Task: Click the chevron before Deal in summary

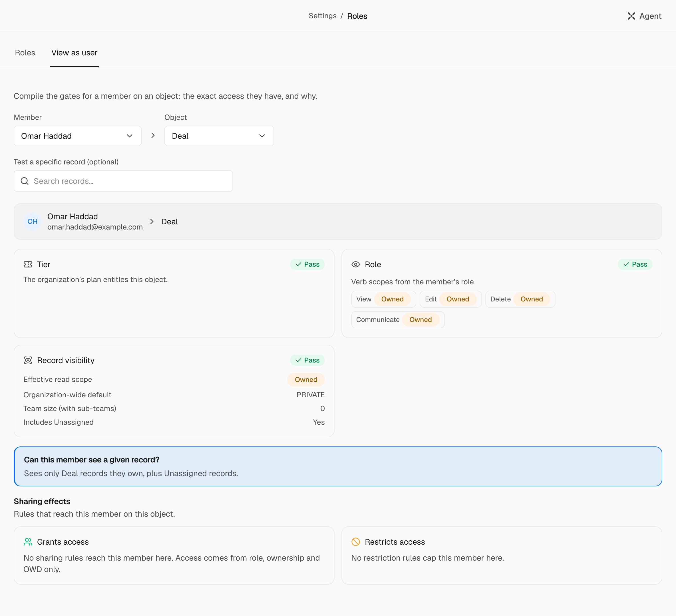Action: click(152, 221)
